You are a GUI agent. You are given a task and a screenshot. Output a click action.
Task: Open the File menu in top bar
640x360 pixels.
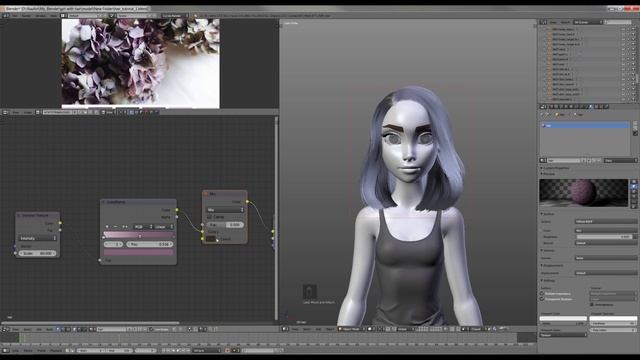pos(15,16)
